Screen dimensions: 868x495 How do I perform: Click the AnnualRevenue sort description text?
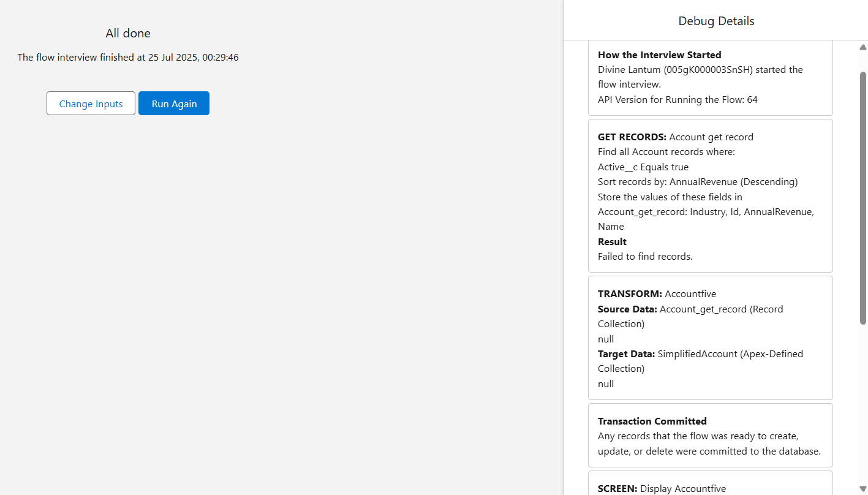tap(698, 181)
